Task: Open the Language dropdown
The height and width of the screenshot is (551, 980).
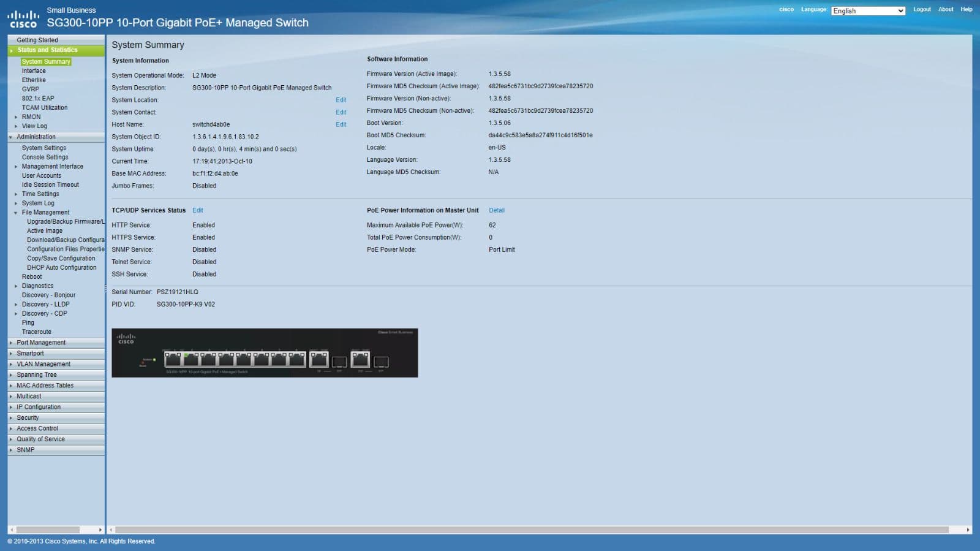Action: [x=867, y=11]
